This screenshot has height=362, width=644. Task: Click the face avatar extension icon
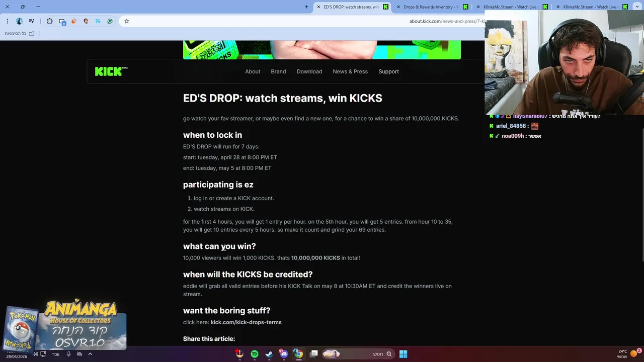click(x=86, y=21)
